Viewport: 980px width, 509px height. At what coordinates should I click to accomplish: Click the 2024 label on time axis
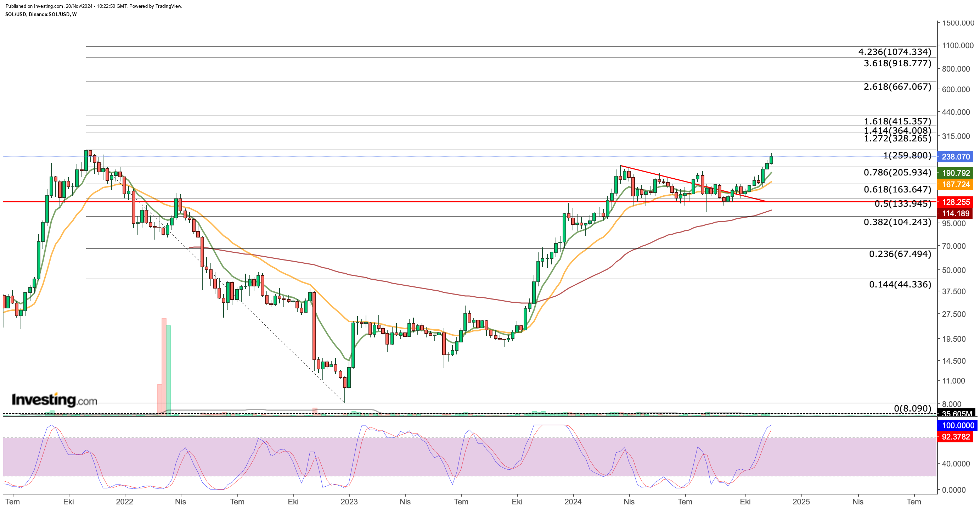pos(573,502)
